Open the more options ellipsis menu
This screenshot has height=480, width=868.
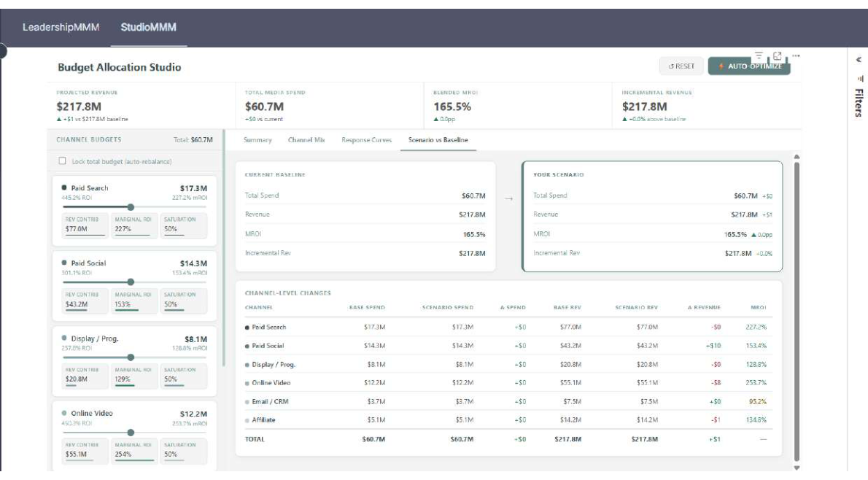tap(796, 56)
